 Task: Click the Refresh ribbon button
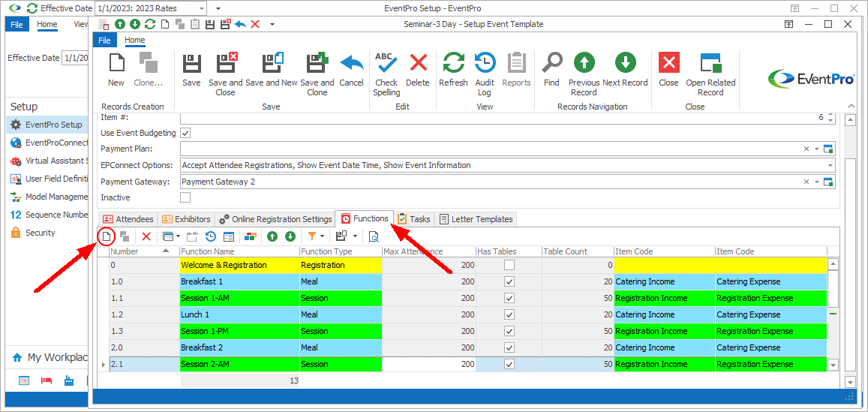coord(453,69)
